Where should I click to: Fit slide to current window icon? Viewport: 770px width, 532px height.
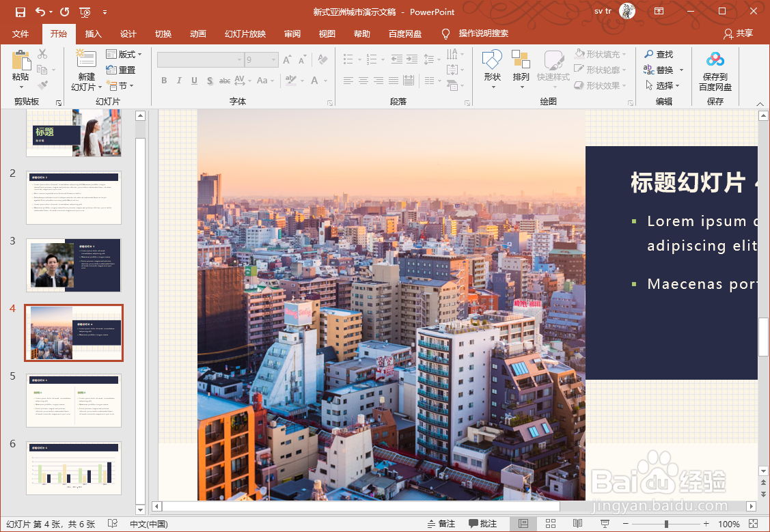[754, 524]
